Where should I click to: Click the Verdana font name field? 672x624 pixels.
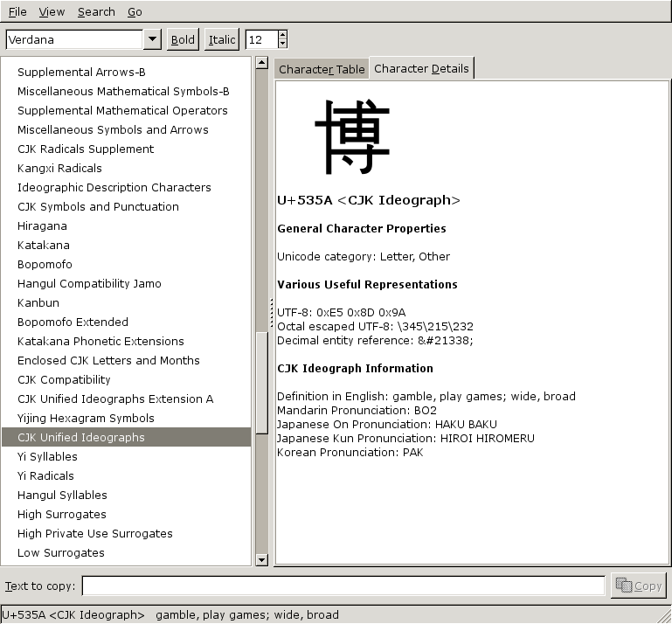[x=74, y=40]
